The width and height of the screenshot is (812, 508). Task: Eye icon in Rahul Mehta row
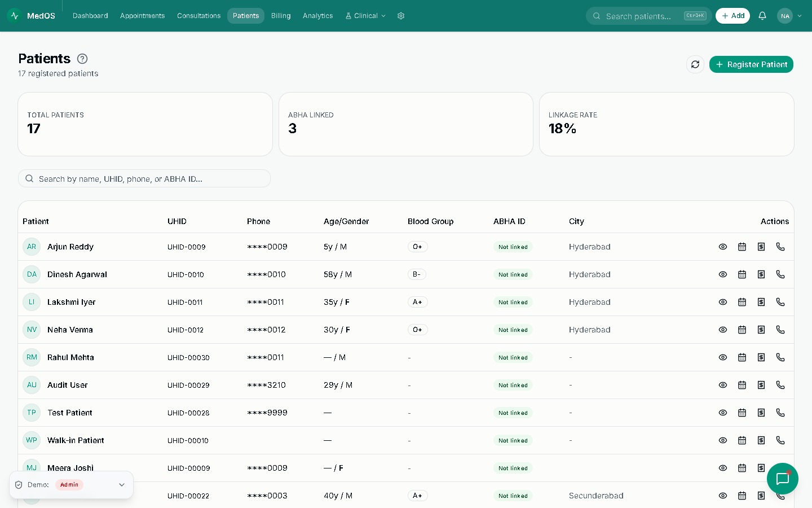723,357
